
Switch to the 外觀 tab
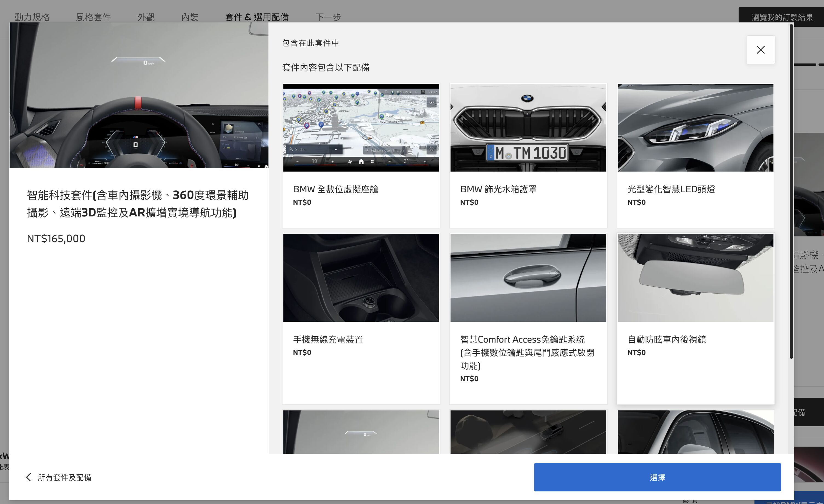point(146,17)
